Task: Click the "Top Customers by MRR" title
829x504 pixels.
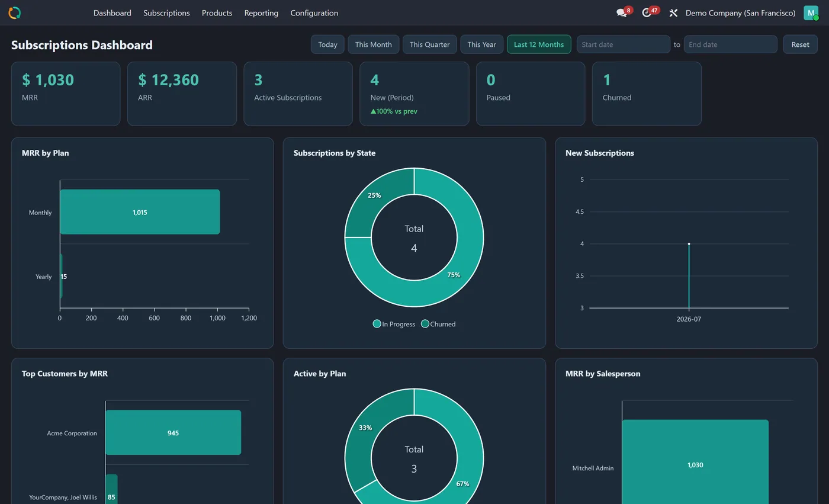Action: (65, 374)
